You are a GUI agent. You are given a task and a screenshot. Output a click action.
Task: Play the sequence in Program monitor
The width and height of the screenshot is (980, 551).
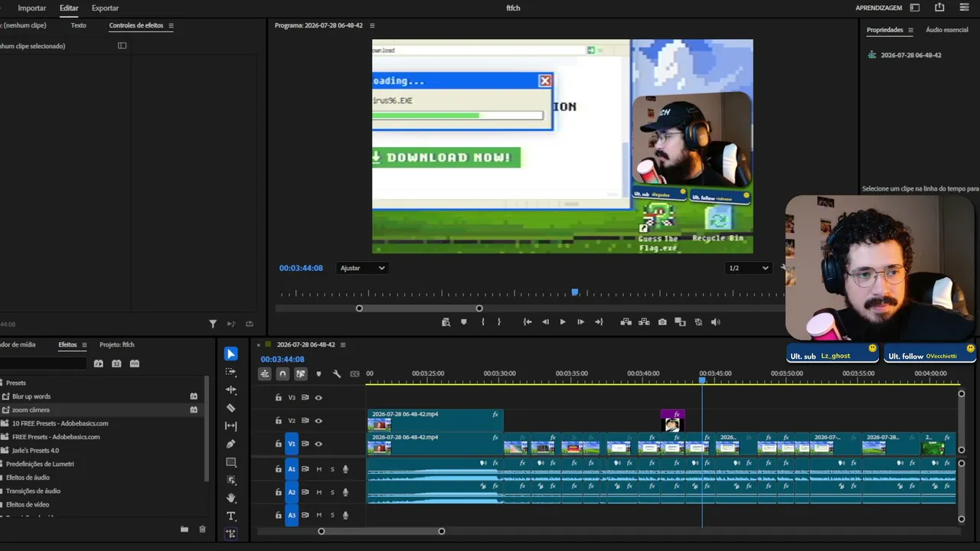pyautogui.click(x=563, y=322)
